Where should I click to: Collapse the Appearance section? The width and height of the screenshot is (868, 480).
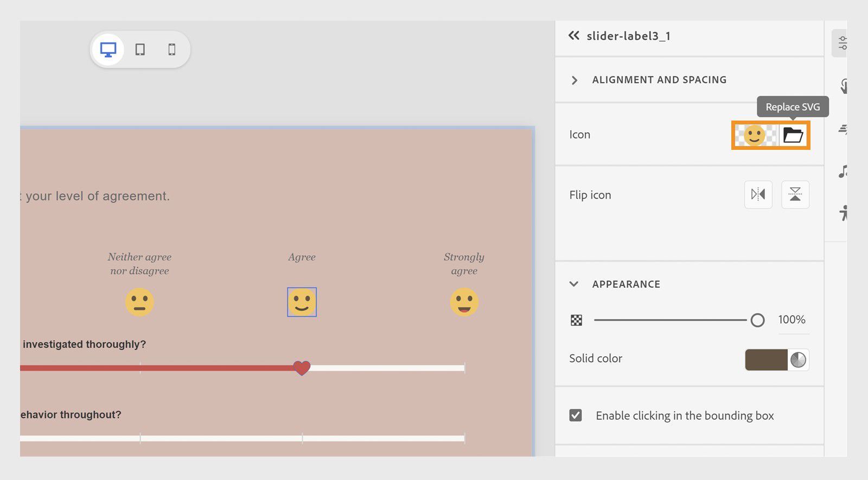574,284
